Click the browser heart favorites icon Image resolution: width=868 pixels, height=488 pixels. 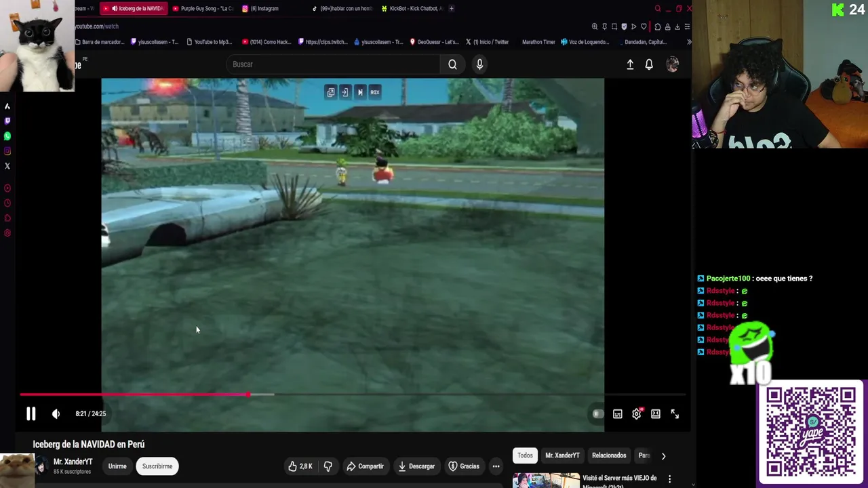(x=644, y=26)
